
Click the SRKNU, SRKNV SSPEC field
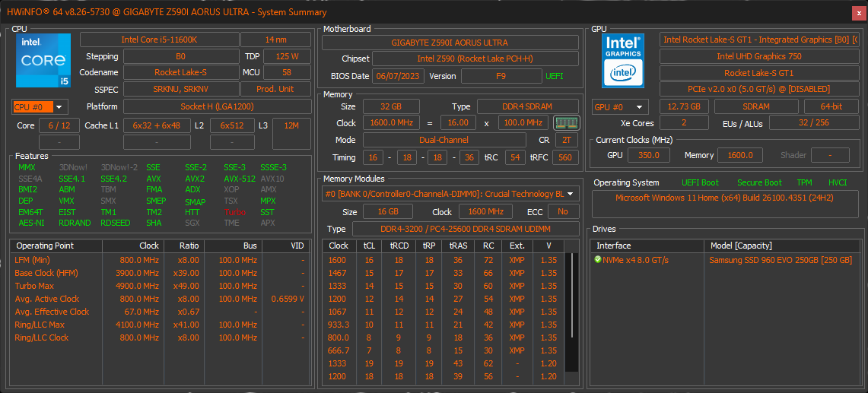[180, 89]
